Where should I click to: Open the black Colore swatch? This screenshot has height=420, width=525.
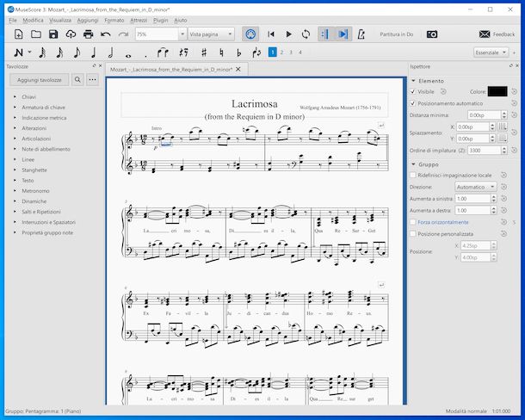(497, 91)
